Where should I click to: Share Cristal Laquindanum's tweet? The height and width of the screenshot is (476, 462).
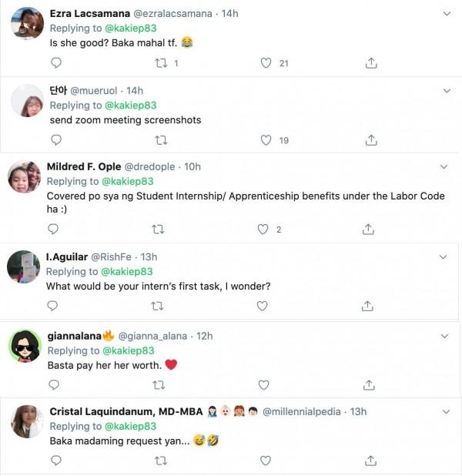coord(371,461)
